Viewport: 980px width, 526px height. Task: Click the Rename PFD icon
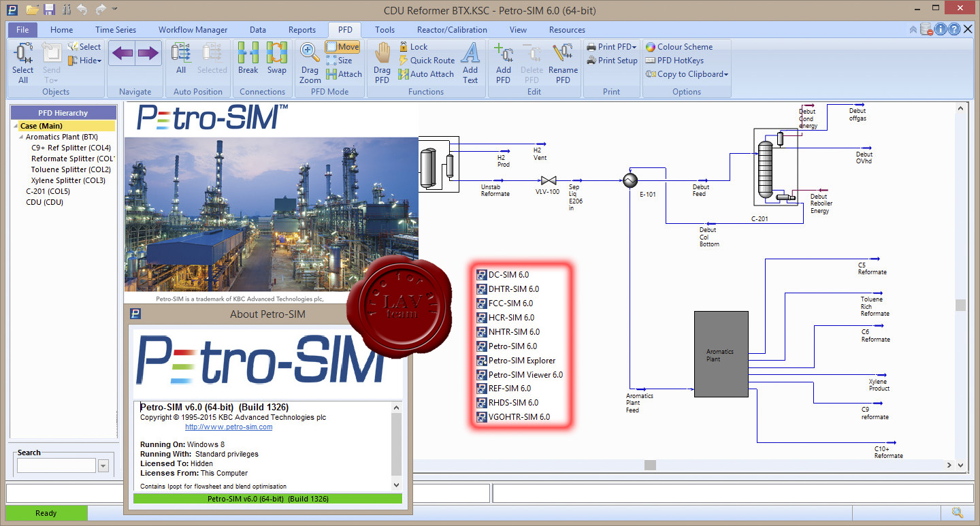(x=563, y=63)
